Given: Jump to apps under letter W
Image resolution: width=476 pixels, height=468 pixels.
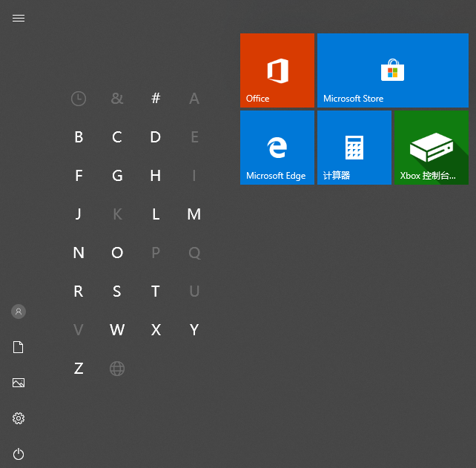Looking at the screenshot, I should [117, 330].
